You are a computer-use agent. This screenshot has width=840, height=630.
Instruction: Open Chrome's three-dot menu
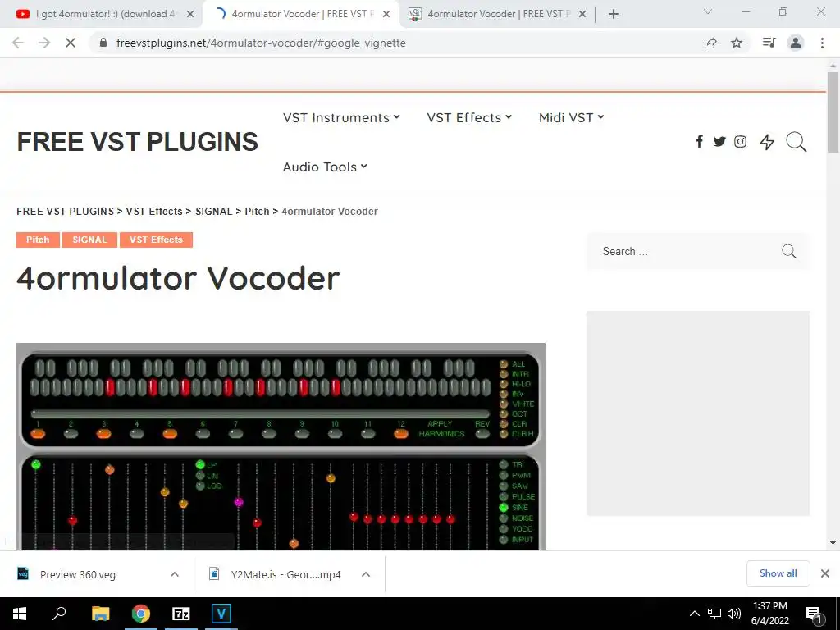(822, 43)
